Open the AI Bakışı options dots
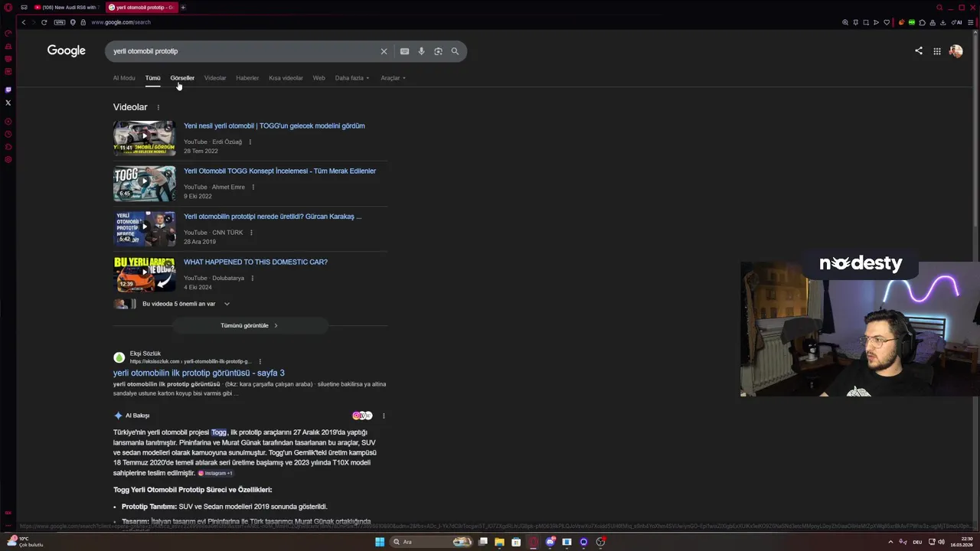 (x=384, y=416)
